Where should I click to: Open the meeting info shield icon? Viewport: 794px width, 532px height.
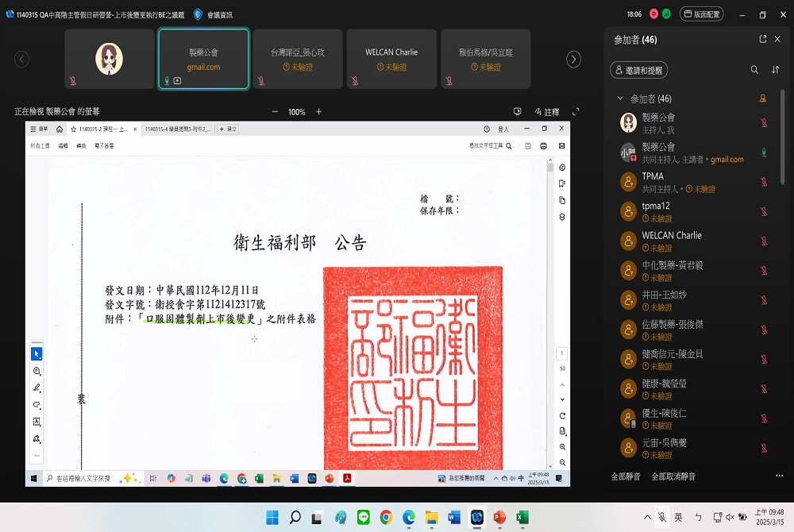(x=198, y=14)
